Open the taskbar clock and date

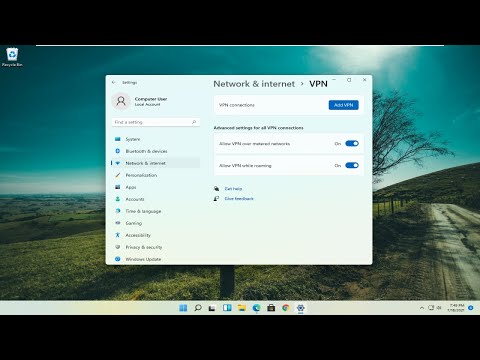click(456, 308)
